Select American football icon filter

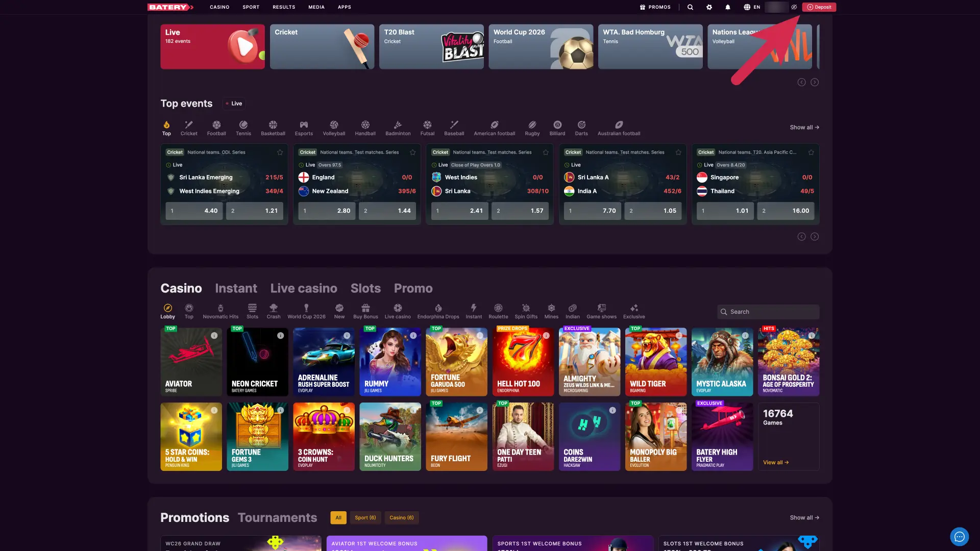(x=495, y=128)
